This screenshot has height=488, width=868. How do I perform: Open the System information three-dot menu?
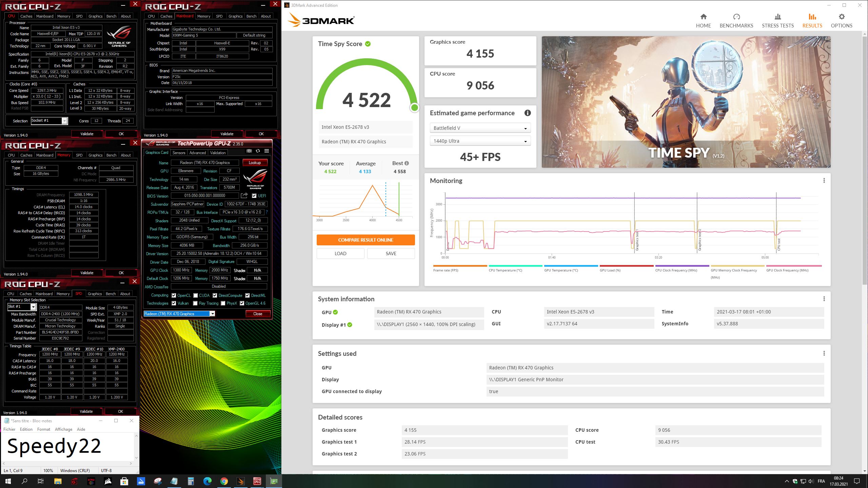point(824,299)
